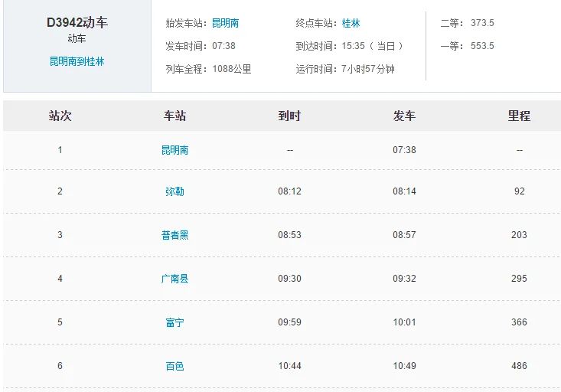This screenshot has height=392, width=561.
Task: Click the 车站 column header
Action: point(174,116)
